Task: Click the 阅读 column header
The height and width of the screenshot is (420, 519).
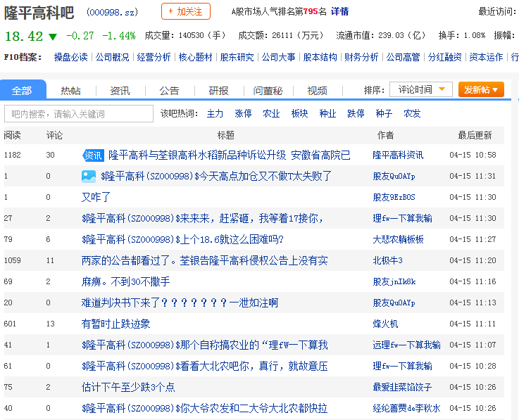Action: click(12, 135)
